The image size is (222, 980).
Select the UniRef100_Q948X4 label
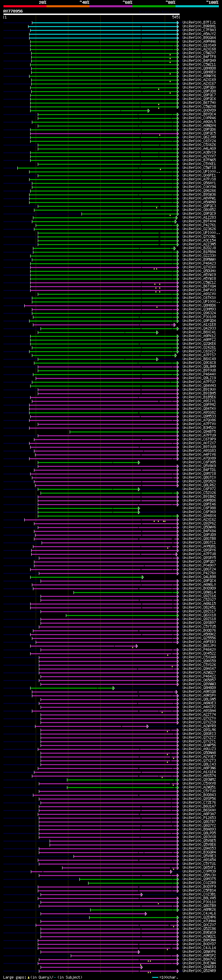click(199, 516)
